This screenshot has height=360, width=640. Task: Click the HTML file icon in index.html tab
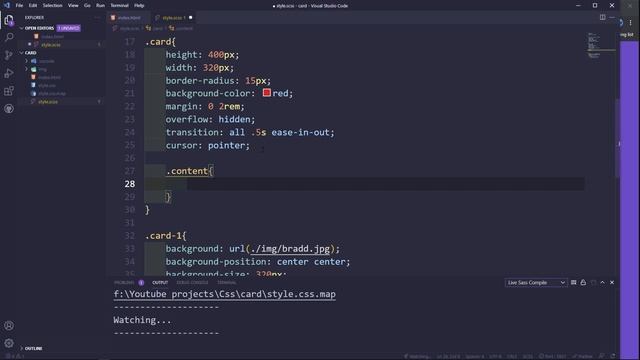point(113,18)
